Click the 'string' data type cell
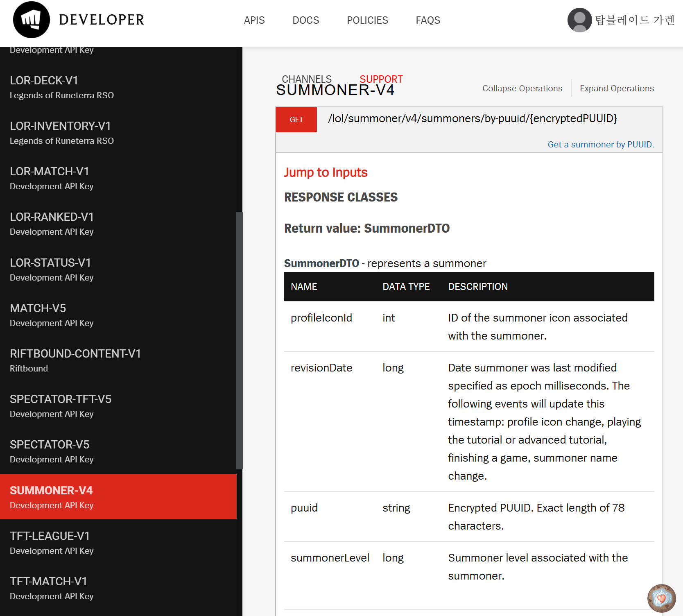This screenshot has height=616, width=683. 396,508
